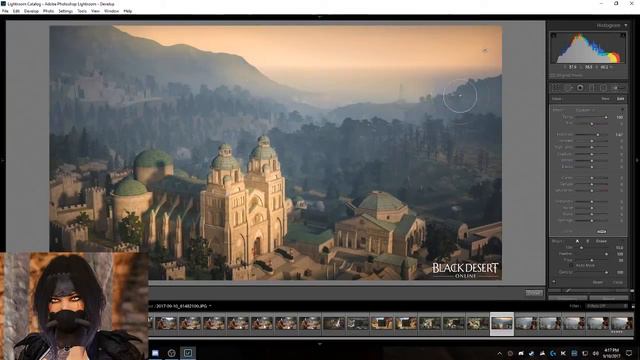This screenshot has width=640, height=360.
Task: Open the Edit menu
Action: pos(16,11)
